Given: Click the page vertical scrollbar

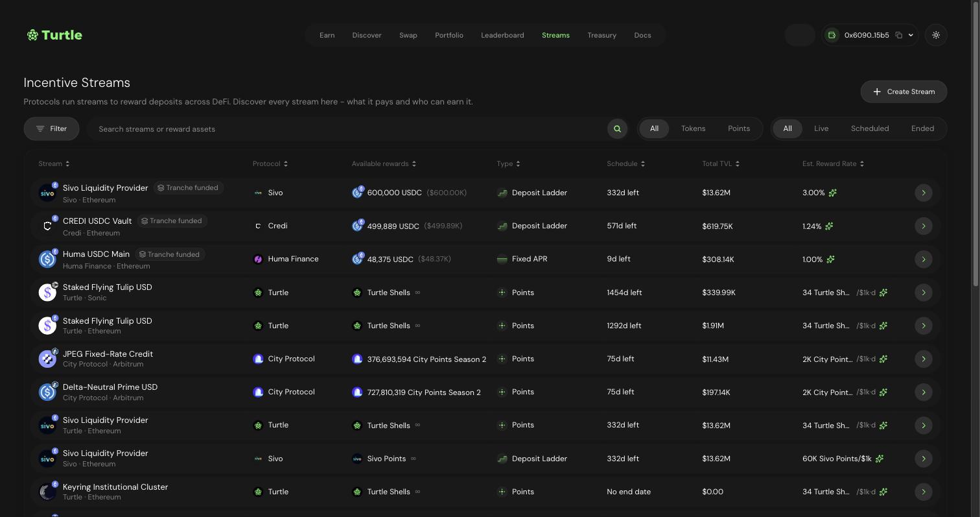Looking at the screenshot, I should coord(976,143).
